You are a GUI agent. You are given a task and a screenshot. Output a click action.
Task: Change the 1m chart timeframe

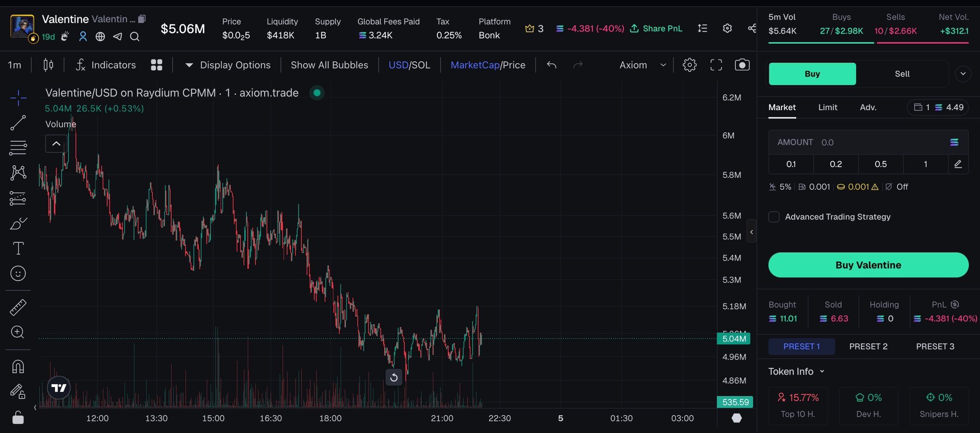coord(14,65)
